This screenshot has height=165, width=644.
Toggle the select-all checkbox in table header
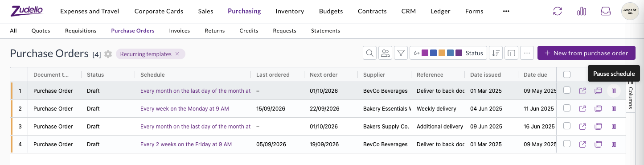pyautogui.click(x=566, y=74)
